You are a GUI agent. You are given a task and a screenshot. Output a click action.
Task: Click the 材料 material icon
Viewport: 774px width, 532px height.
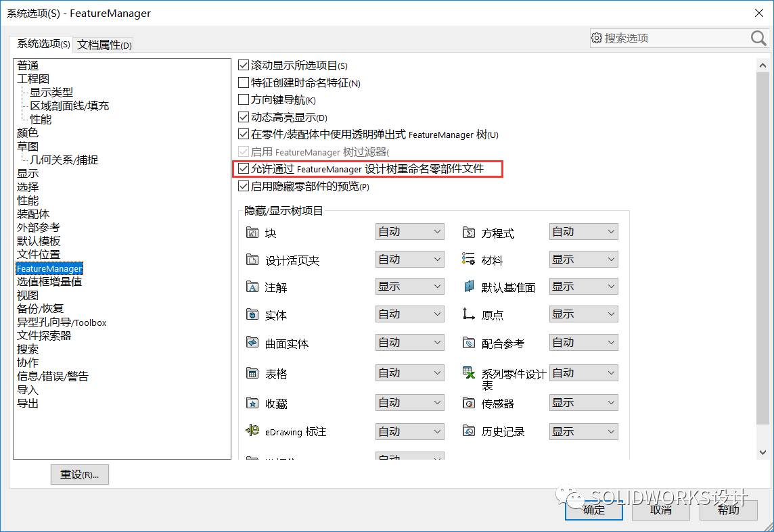tap(468, 259)
